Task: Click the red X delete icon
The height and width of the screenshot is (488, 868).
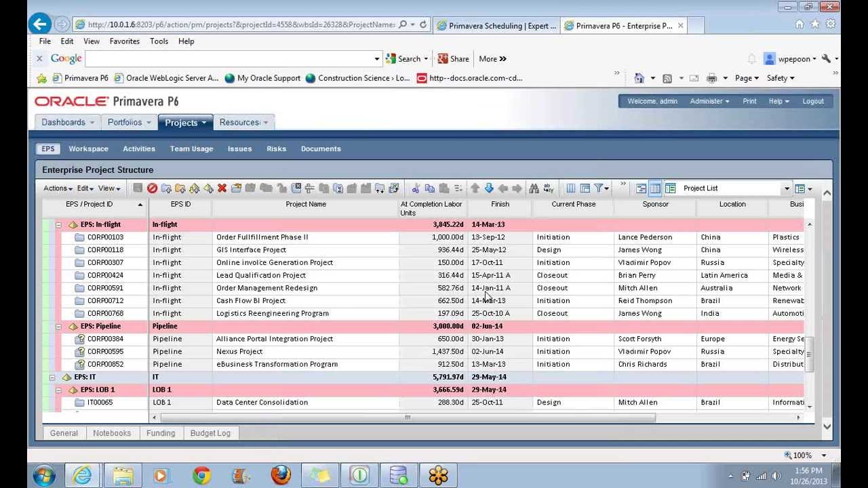Action: tap(222, 188)
